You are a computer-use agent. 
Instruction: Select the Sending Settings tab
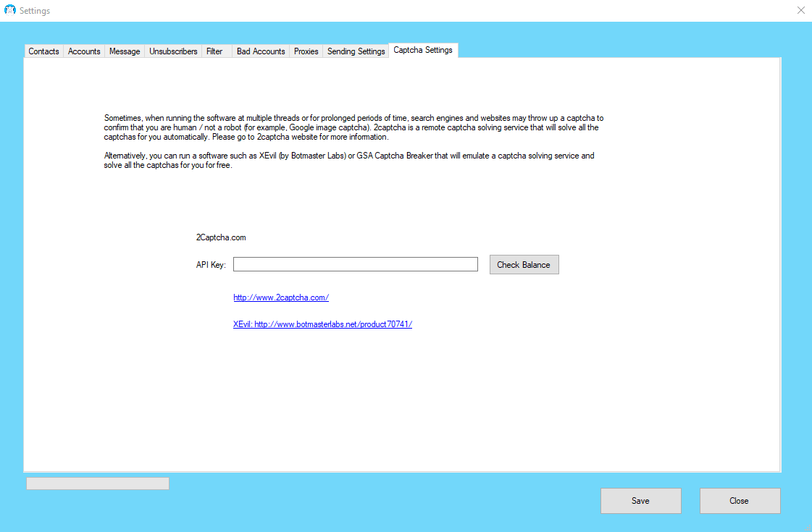click(356, 51)
